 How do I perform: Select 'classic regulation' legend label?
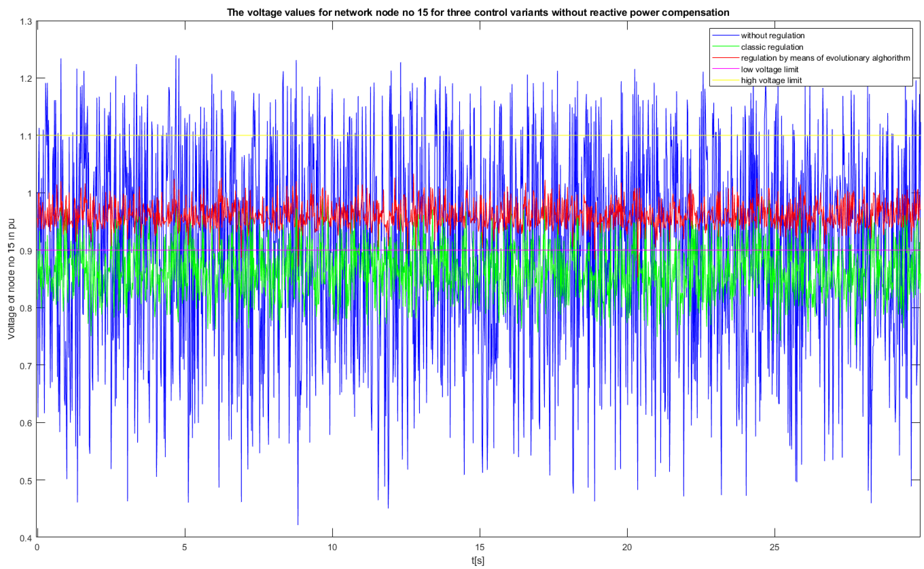click(x=772, y=47)
